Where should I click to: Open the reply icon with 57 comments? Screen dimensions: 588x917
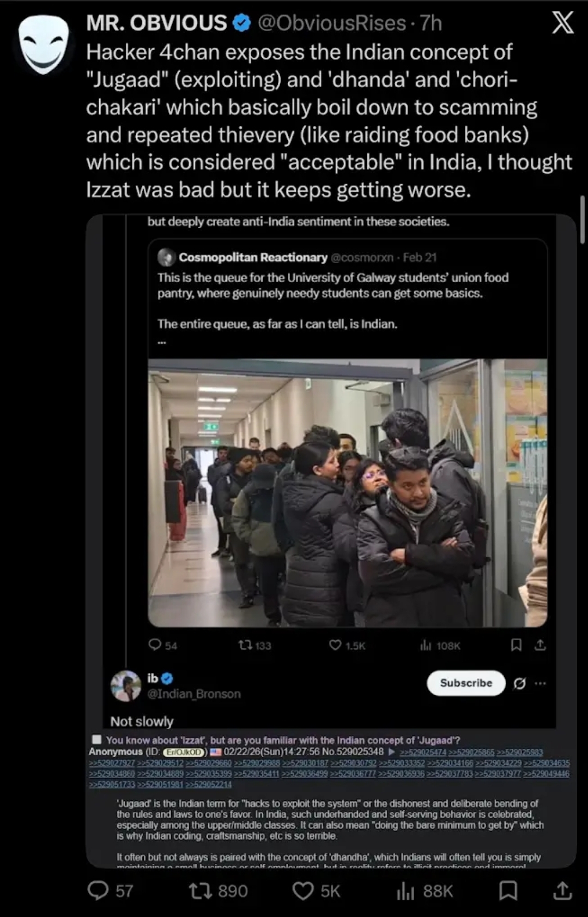coord(99,890)
